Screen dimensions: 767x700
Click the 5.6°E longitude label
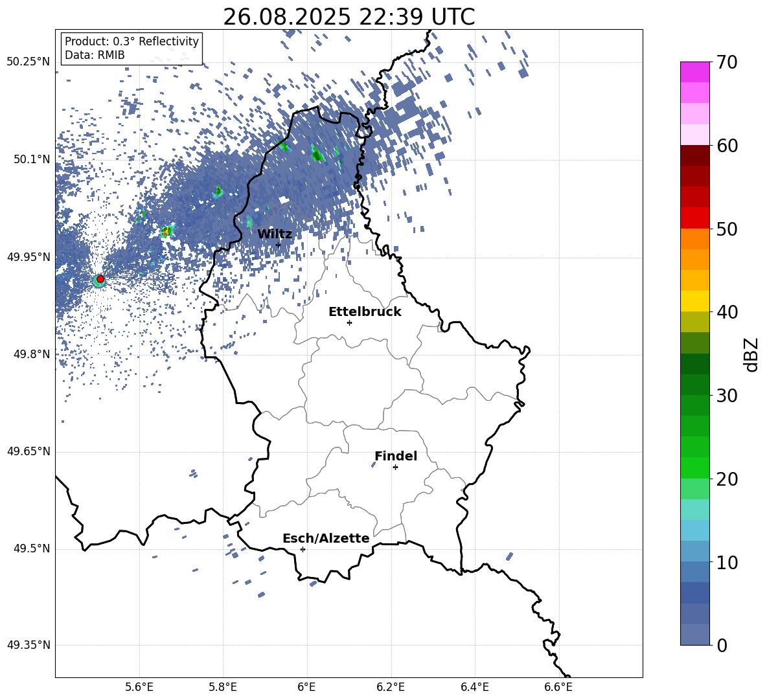[139, 687]
